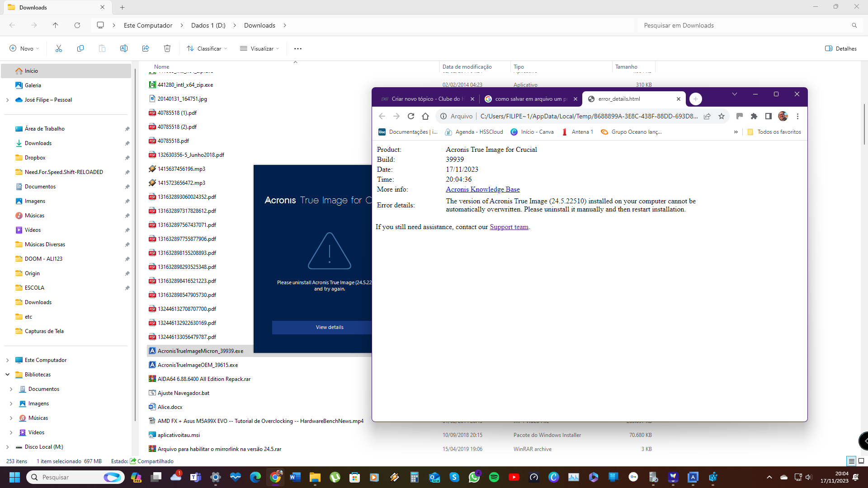868x488 pixels.
Task: Select AcronisTrueImageOEM_39615.exe file
Action: 198,365
